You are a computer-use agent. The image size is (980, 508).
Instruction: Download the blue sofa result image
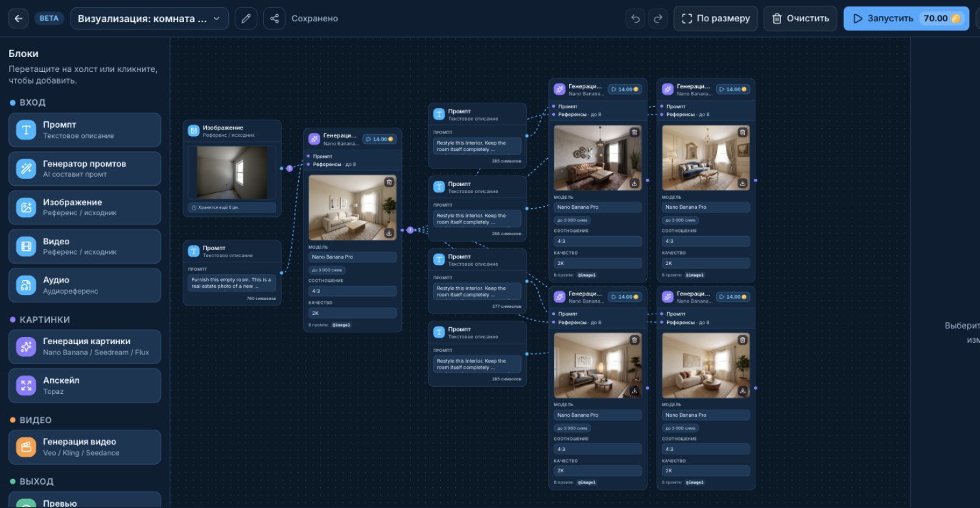point(743,183)
